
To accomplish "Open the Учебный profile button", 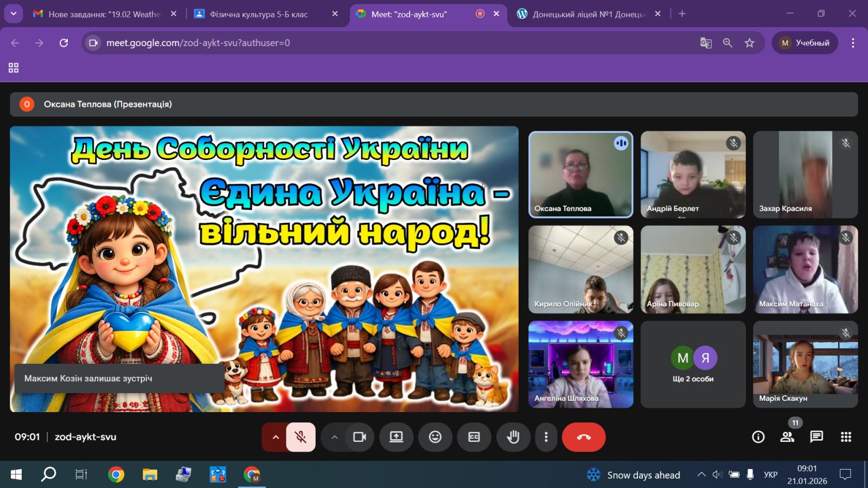I will [805, 43].
